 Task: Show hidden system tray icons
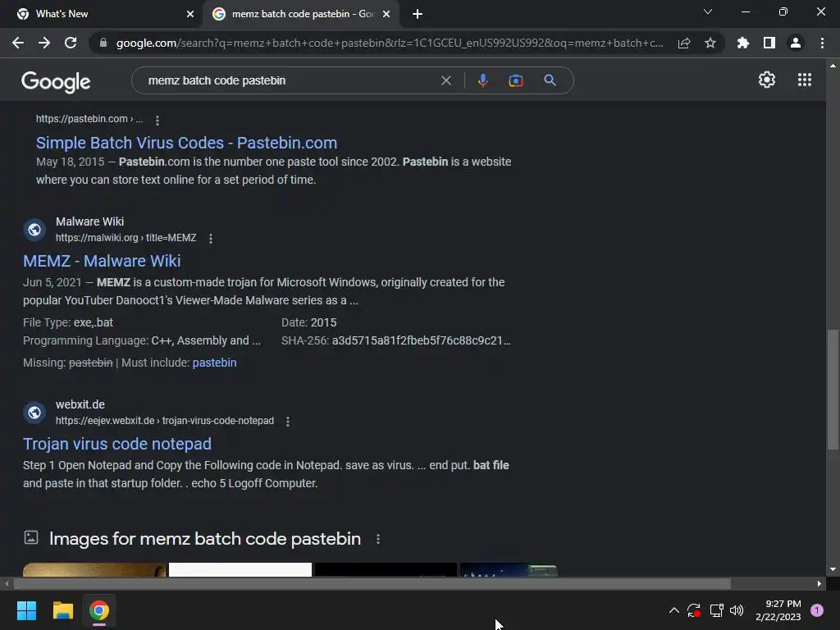[x=674, y=610]
